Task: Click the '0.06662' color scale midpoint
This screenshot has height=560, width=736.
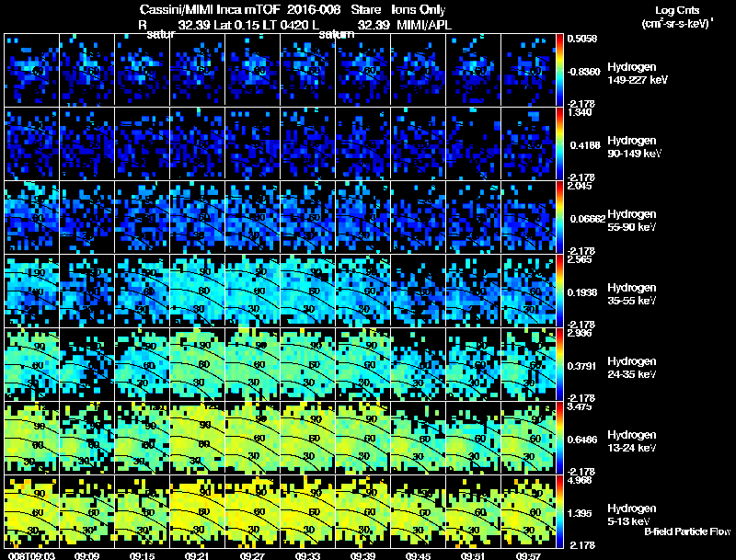Action: click(586, 219)
